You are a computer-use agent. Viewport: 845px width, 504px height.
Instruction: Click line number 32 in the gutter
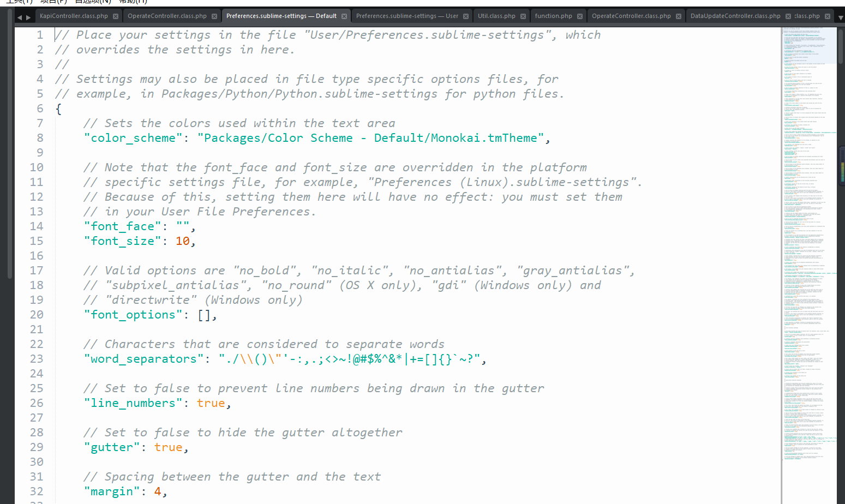click(37, 491)
